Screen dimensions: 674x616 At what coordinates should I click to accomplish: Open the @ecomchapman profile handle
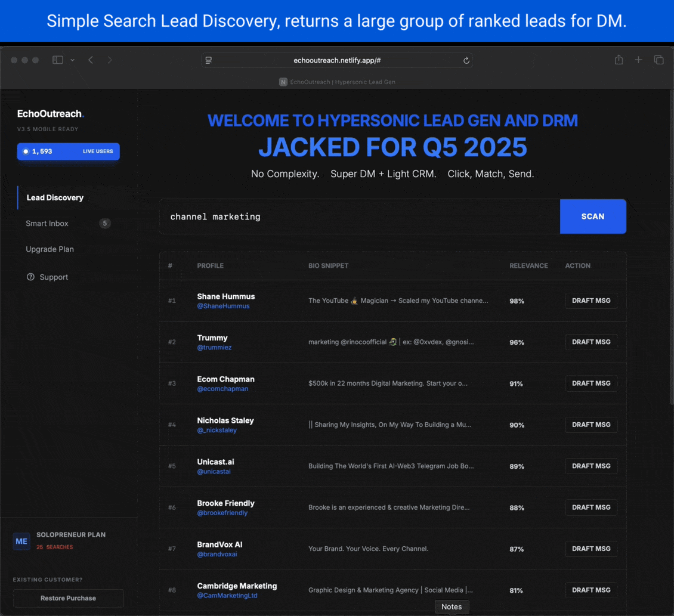(x=222, y=389)
